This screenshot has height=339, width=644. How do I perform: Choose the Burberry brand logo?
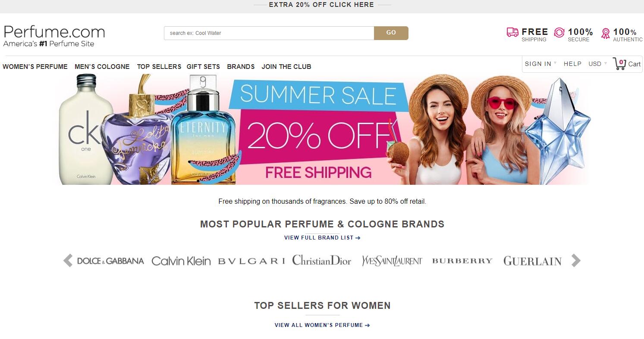point(462,261)
